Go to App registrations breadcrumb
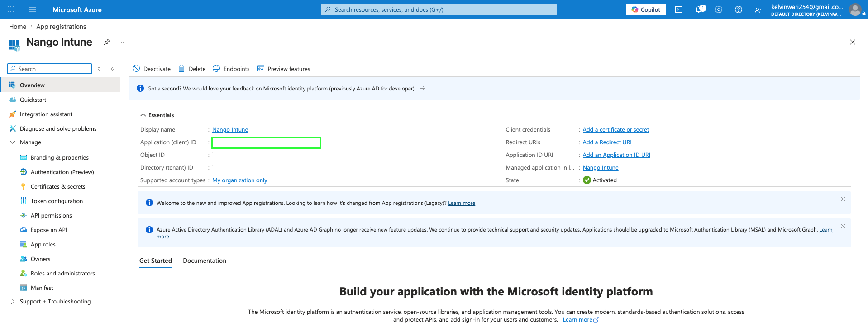The height and width of the screenshot is (327, 868). [61, 27]
